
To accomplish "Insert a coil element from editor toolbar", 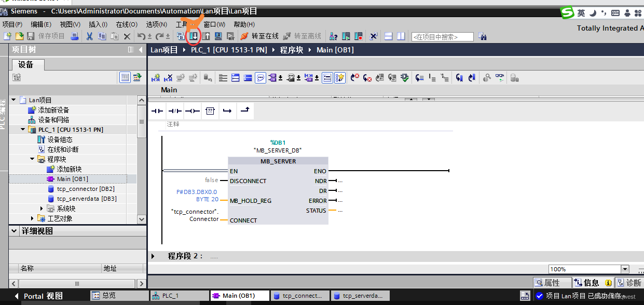I will 191,110.
